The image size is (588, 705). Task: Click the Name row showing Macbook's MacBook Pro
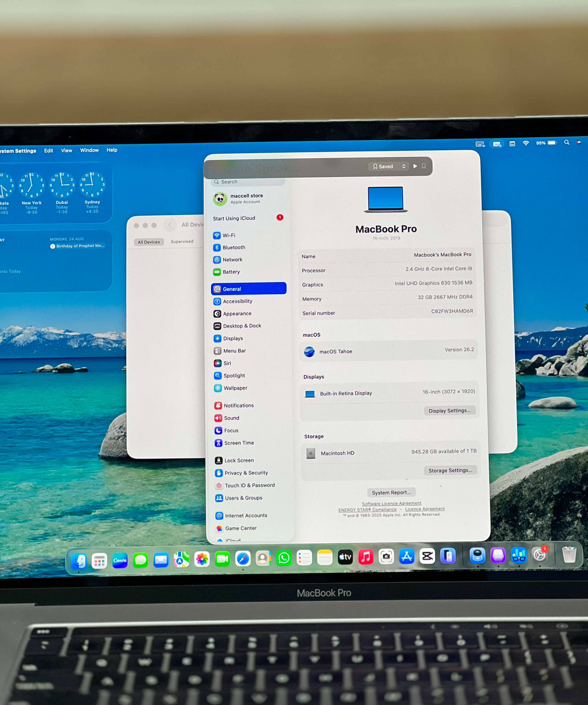click(x=386, y=256)
